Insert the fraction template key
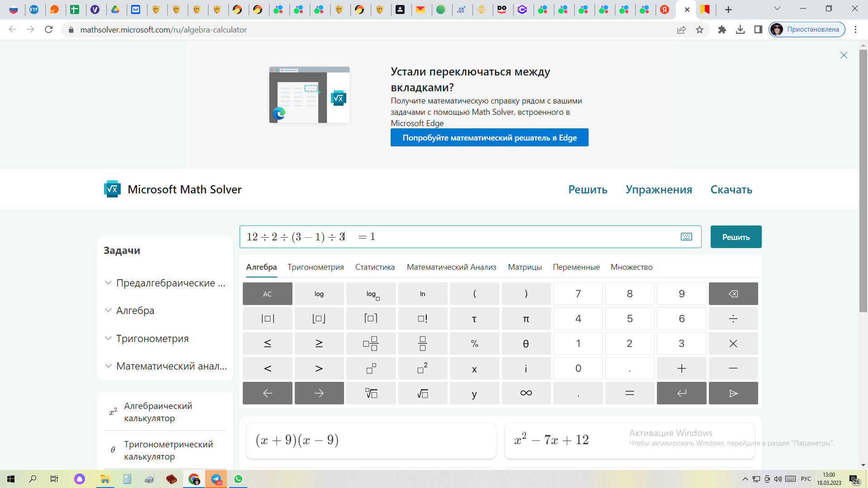The height and width of the screenshot is (488, 868). [422, 343]
